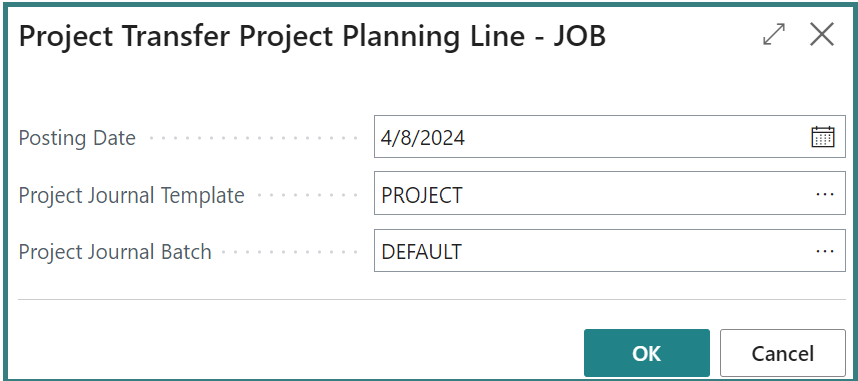Click the 4/8/2024 date value
Viewport: 858px width, 381px height.
coord(423,137)
